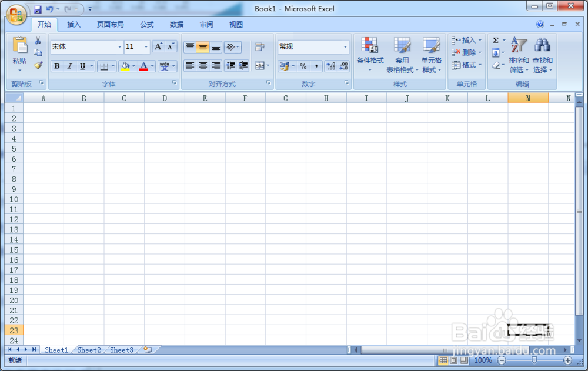Apply comma thousands separator style
Viewport: 588px width, 371px height.
pos(316,66)
